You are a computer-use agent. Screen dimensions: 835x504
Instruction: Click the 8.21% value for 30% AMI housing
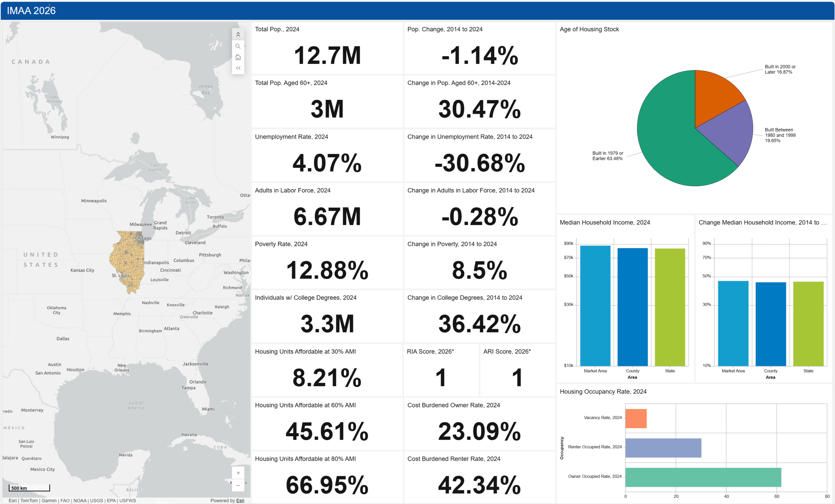pyautogui.click(x=327, y=377)
